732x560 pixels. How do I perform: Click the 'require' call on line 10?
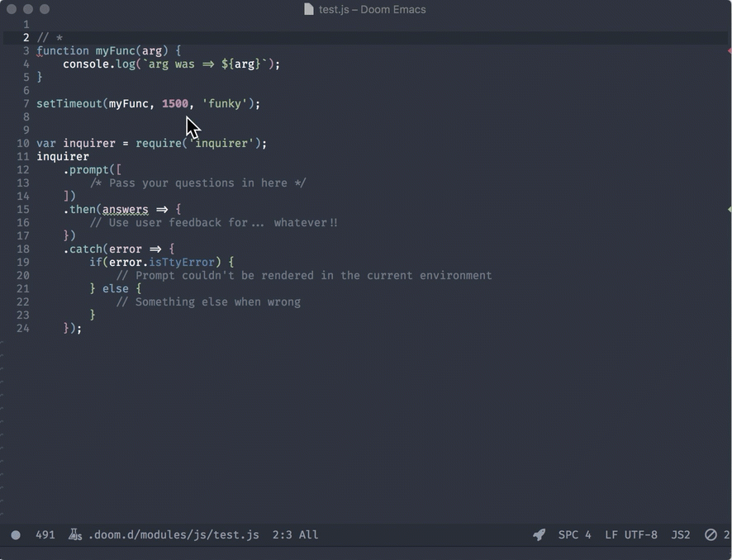coord(159,143)
